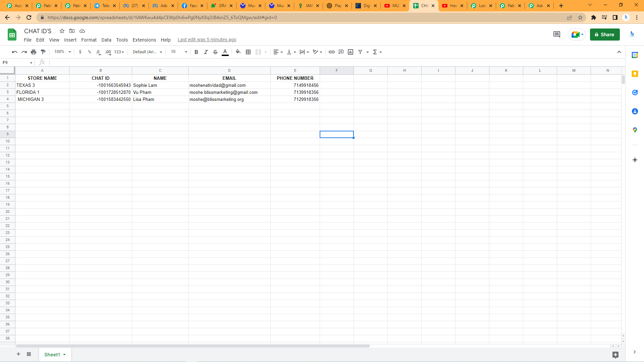Click the Move to folder icon
The width and height of the screenshot is (644, 362).
[x=72, y=31]
